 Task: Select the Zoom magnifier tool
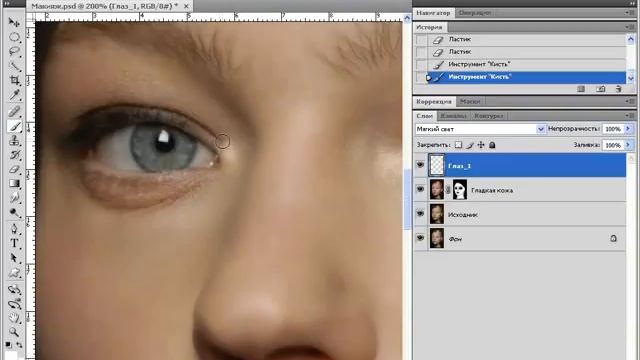(14, 332)
